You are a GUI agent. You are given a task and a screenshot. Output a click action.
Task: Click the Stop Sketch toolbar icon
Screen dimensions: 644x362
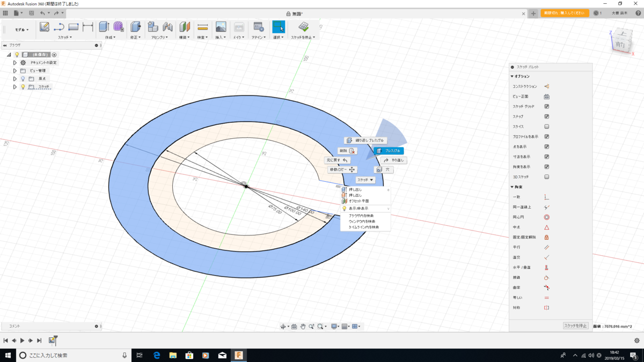[304, 27]
